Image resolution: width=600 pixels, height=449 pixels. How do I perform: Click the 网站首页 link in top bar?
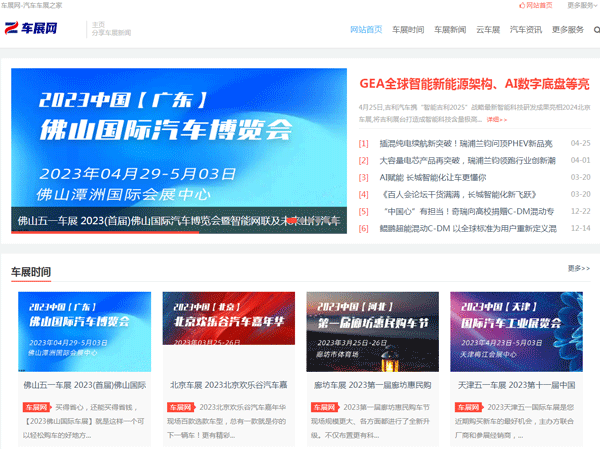coord(536,5)
